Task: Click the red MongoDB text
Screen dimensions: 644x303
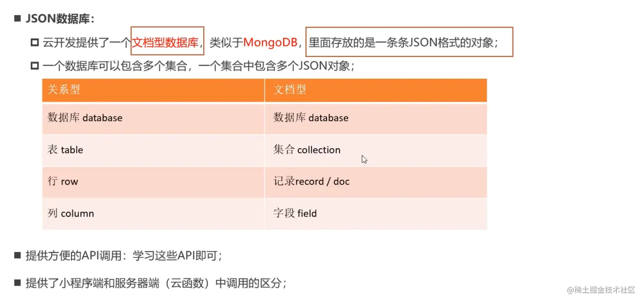Action: (270, 43)
